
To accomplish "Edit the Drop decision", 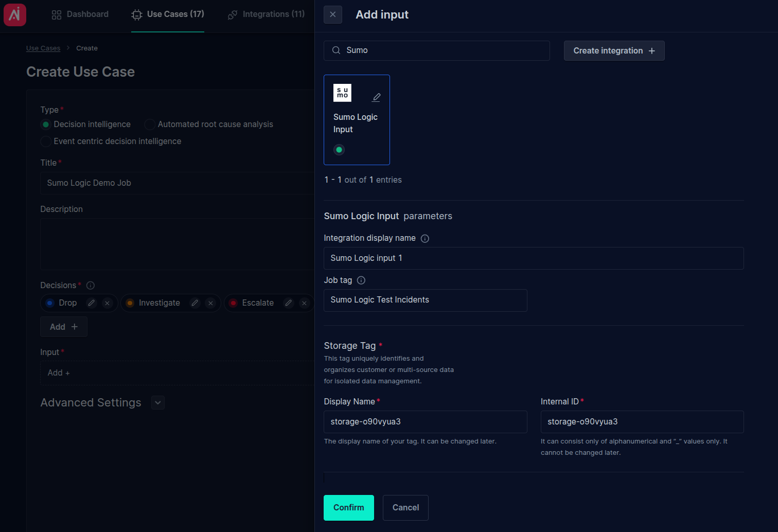I will click(91, 303).
